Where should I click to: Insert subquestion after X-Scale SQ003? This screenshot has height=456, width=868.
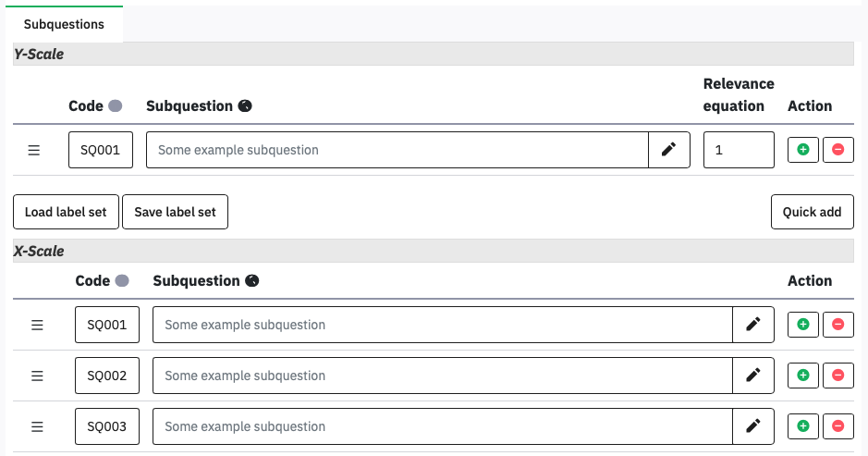802,426
